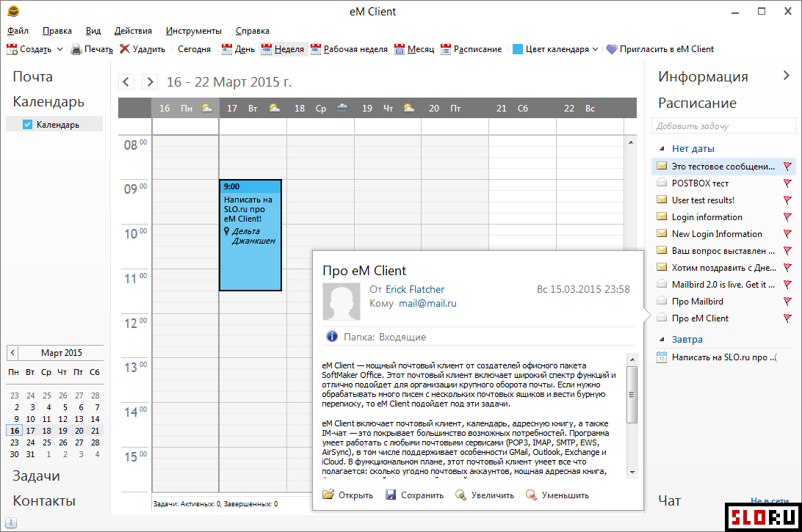
Task: Open the Вид menu
Action: coord(93,31)
